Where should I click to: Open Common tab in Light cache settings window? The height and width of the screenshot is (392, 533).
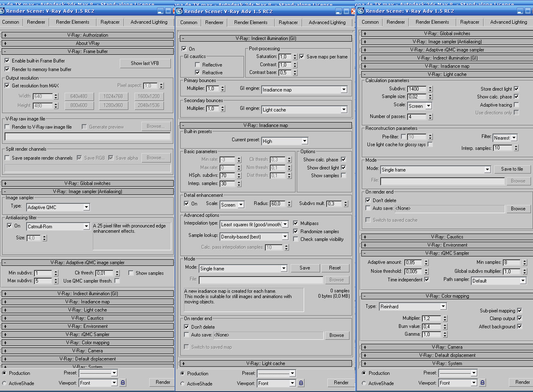tap(370, 22)
